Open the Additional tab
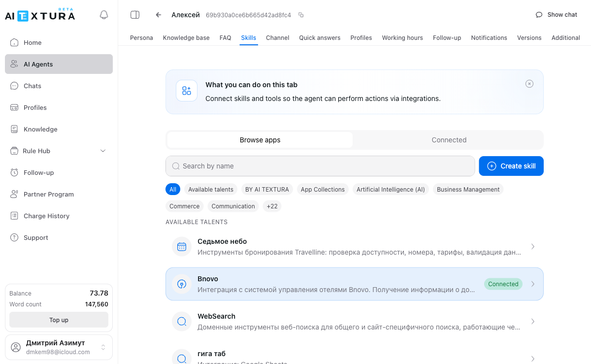591x364 pixels. tap(566, 37)
